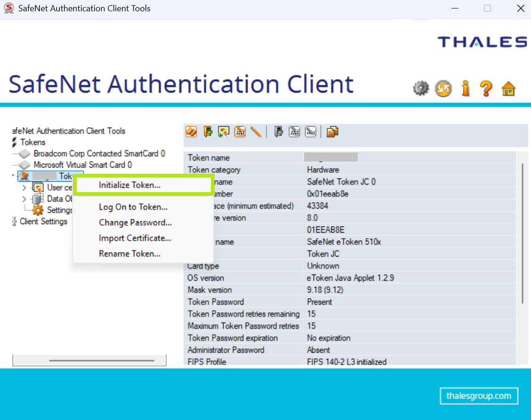Click the 'No expiration' value cell
The height and width of the screenshot is (420, 531).
[329, 338]
